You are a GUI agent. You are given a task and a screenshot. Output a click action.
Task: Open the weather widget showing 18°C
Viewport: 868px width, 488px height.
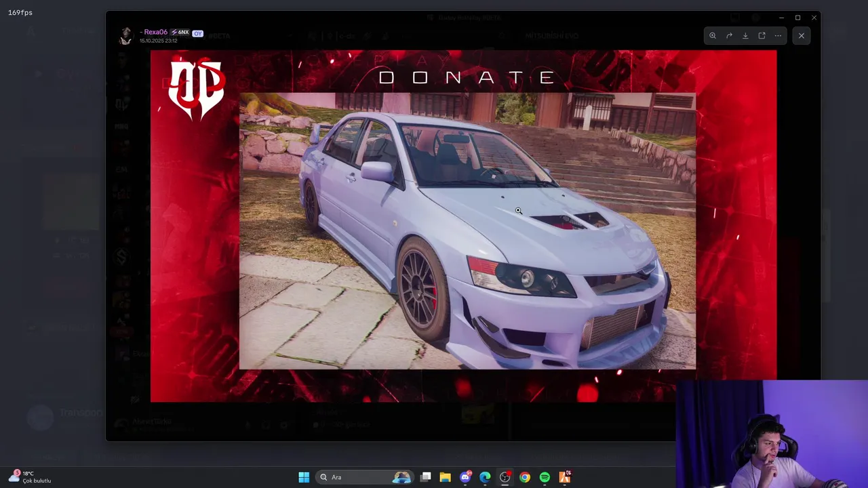31,477
